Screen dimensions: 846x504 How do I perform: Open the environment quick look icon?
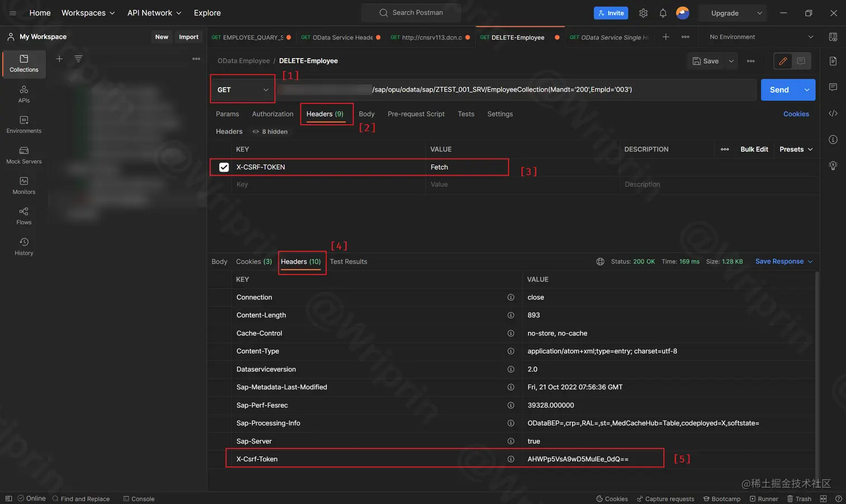(833, 37)
